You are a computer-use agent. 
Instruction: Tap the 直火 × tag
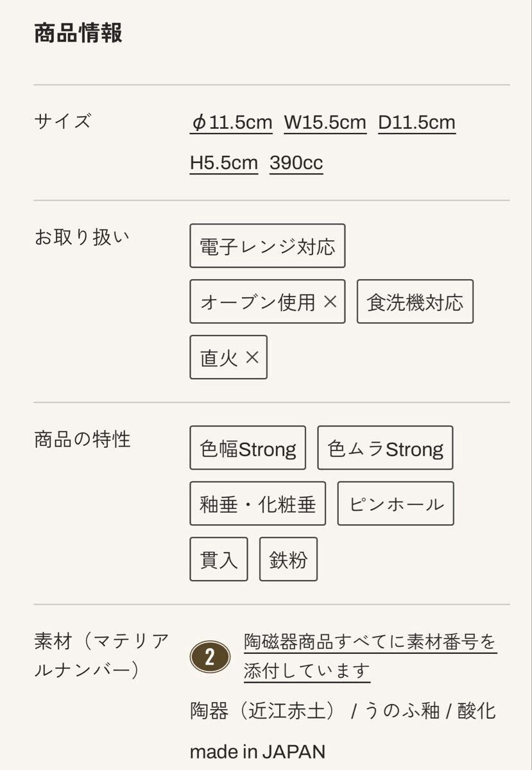(x=228, y=357)
